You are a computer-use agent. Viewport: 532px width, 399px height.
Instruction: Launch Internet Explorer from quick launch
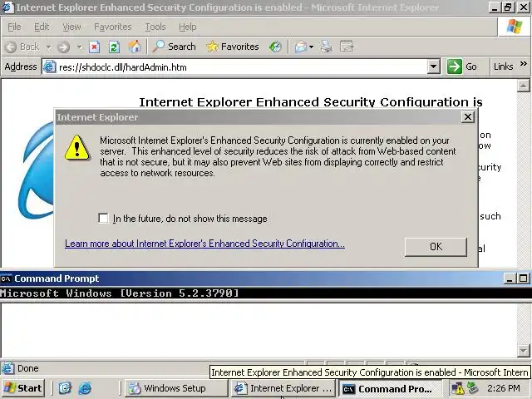[x=85, y=388]
